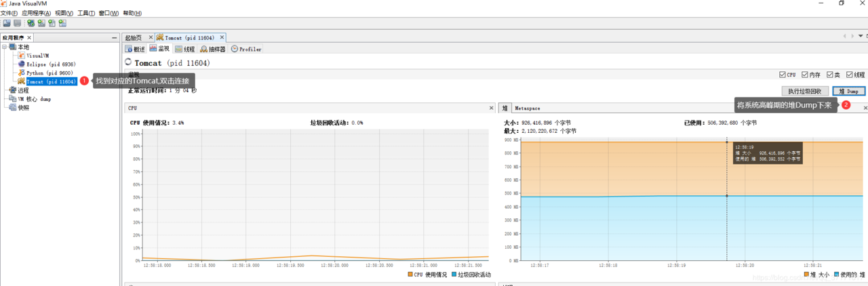This screenshot has height=286, width=868.
Task: Open the 文件(F) menu
Action: 9,13
